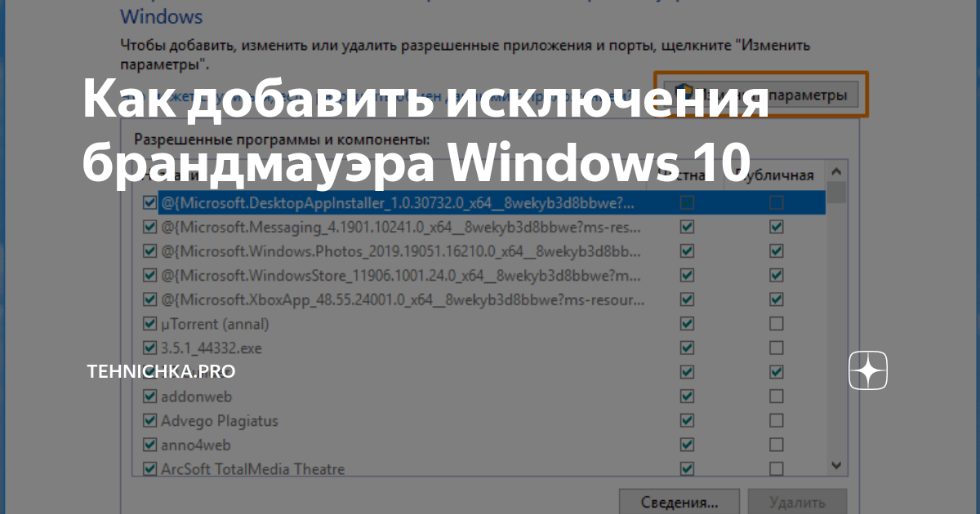Screen dimensions: 980x514
Task: Select the Microsoft.WindowsStore_11906 list entry
Action: (401, 275)
